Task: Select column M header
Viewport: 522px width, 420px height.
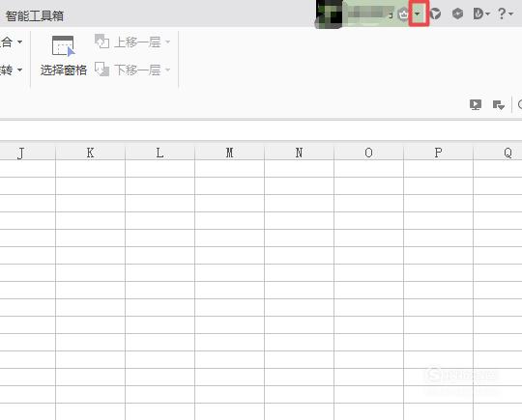Action: (x=229, y=153)
